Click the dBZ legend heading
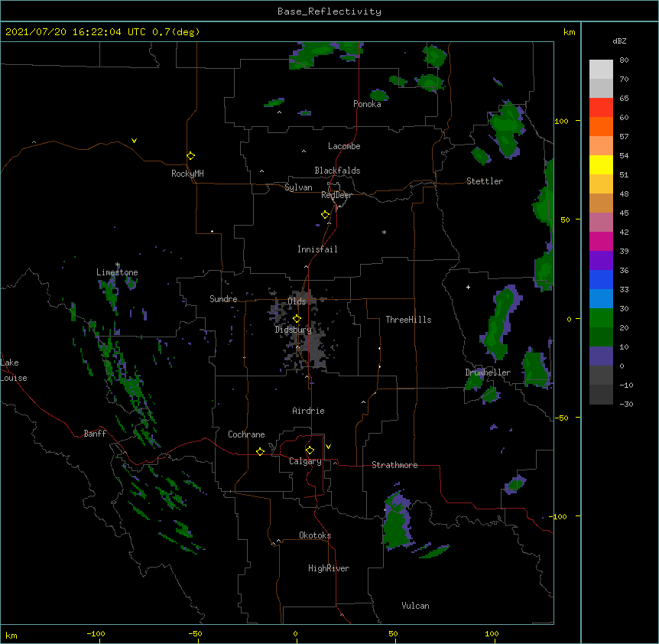The height and width of the screenshot is (644, 659). click(619, 41)
